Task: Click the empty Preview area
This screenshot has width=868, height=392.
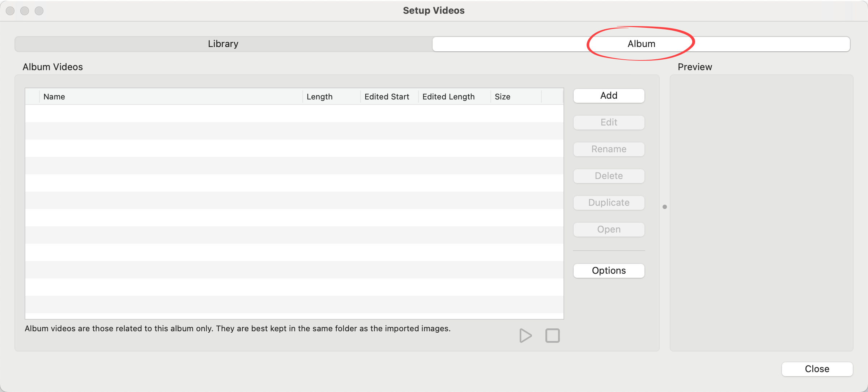Action: tap(761, 213)
